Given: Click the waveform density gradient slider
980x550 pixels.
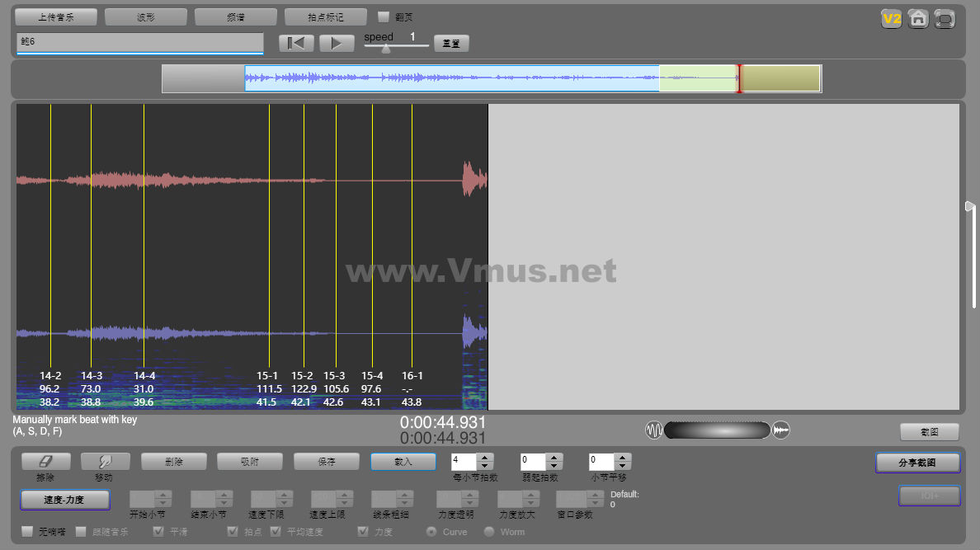Looking at the screenshot, I should (718, 430).
